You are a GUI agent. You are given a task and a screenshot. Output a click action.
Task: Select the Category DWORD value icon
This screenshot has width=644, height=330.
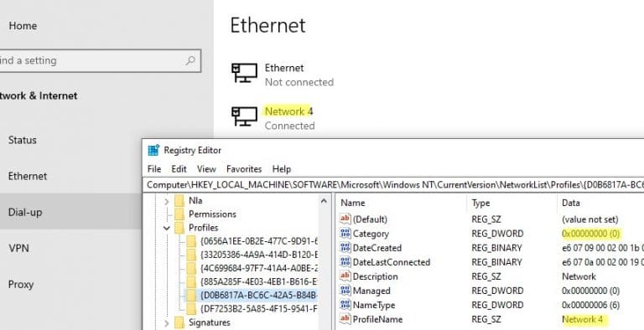tap(345, 234)
